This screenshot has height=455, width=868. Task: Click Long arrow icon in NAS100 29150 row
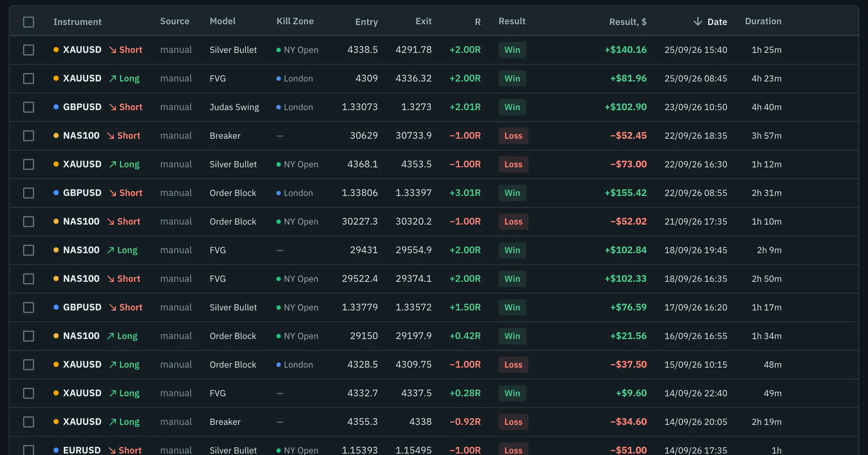(x=111, y=336)
